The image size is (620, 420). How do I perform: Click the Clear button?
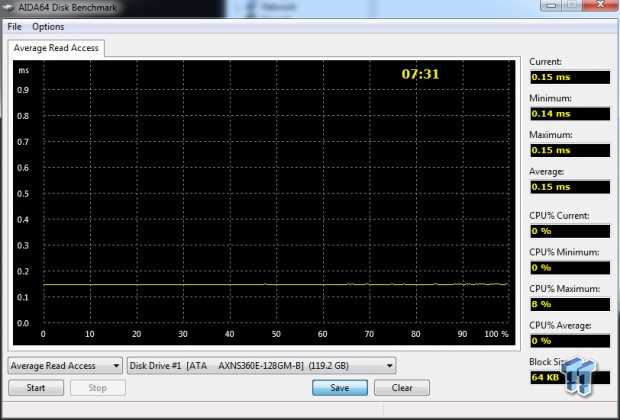tap(402, 388)
